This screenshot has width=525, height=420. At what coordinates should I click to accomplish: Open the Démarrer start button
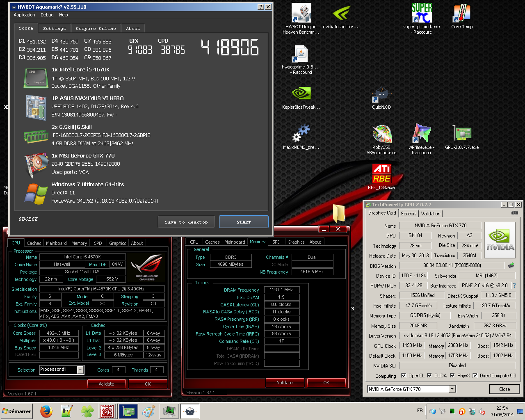pyautogui.click(x=16, y=411)
